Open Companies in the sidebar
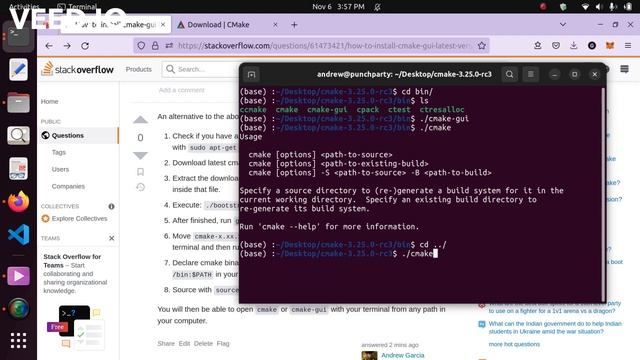 coord(68,186)
